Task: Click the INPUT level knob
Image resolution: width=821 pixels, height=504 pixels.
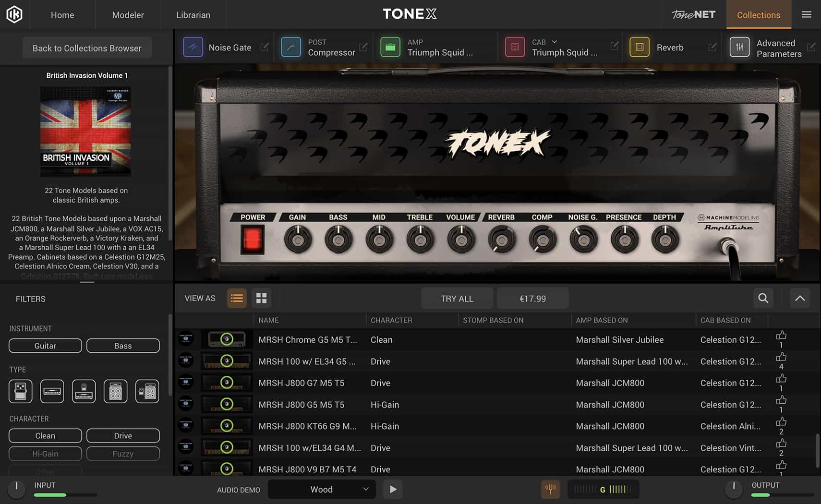Action: pyautogui.click(x=16, y=489)
